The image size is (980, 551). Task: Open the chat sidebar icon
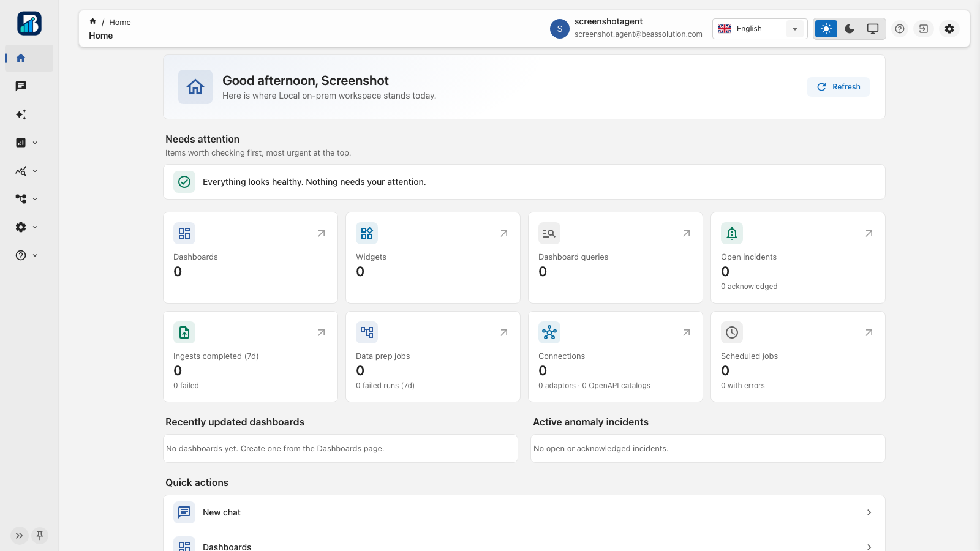(21, 86)
